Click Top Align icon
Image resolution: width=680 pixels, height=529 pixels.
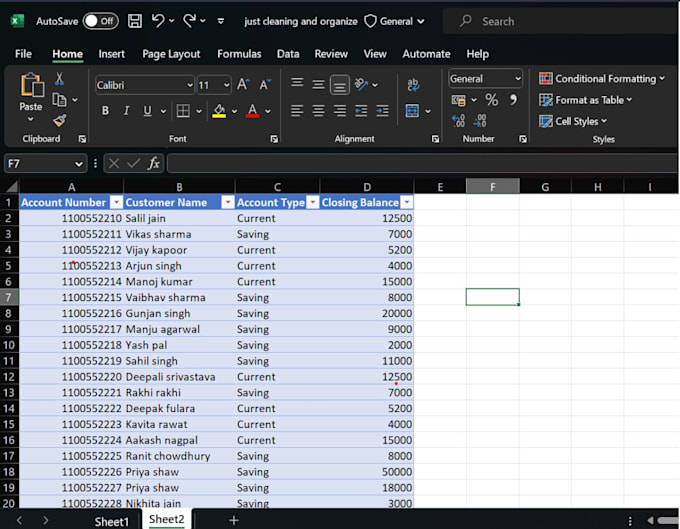click(297, 82)
